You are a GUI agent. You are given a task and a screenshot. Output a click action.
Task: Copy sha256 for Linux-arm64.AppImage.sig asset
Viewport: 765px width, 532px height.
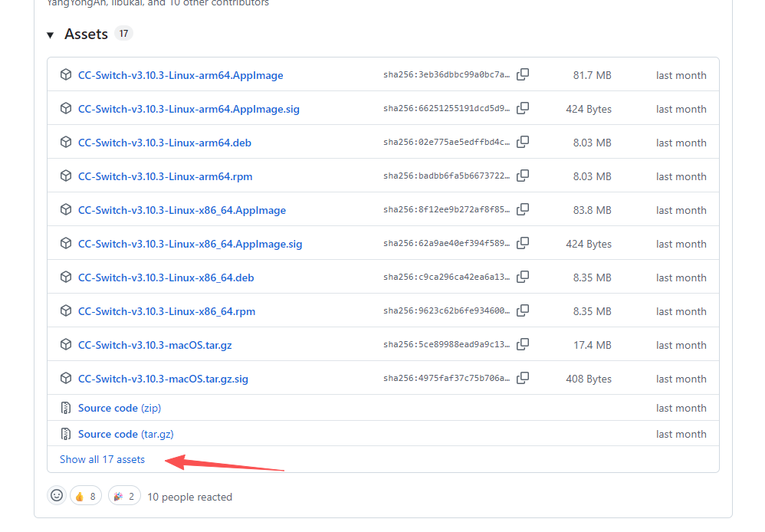click(523, 108)
